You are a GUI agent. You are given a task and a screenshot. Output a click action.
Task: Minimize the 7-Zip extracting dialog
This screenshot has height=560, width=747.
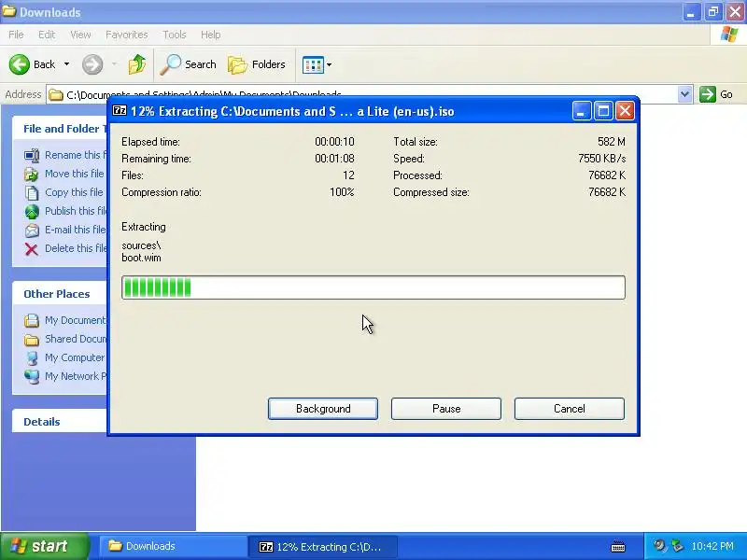click(582, 111)
